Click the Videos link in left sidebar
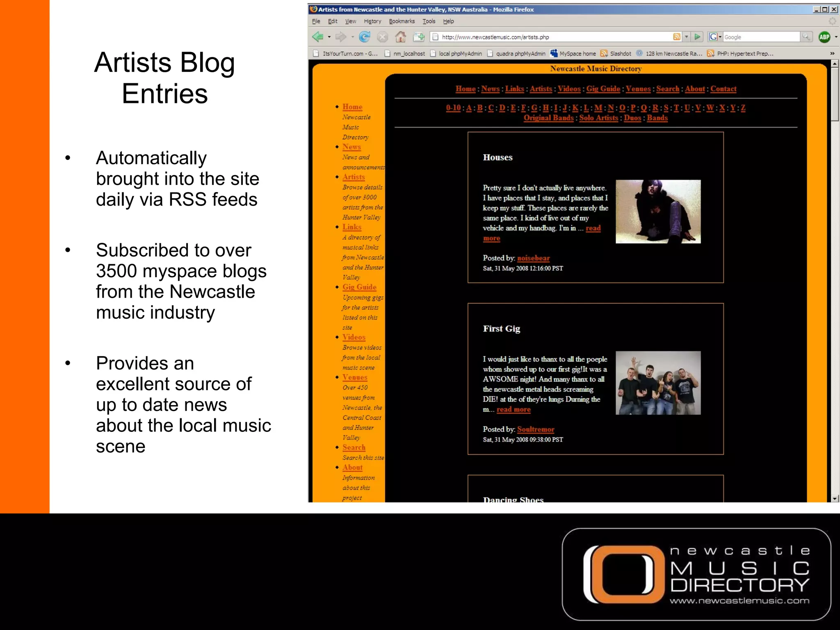This screenshot has width=840, height=630. point(354,337)
